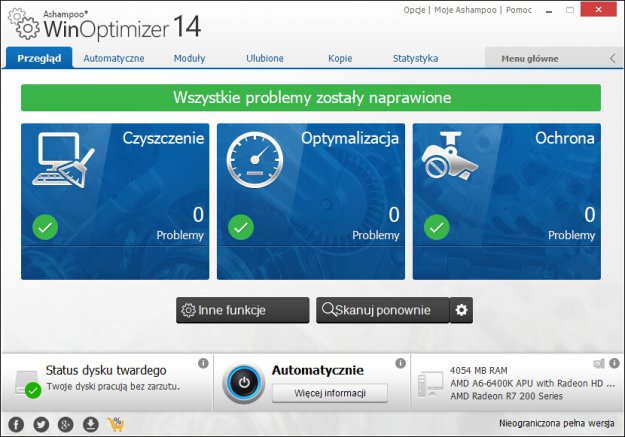Open the Twitter social icon
The width and height of the screenshot is (625, 437).
click(41, 424)
